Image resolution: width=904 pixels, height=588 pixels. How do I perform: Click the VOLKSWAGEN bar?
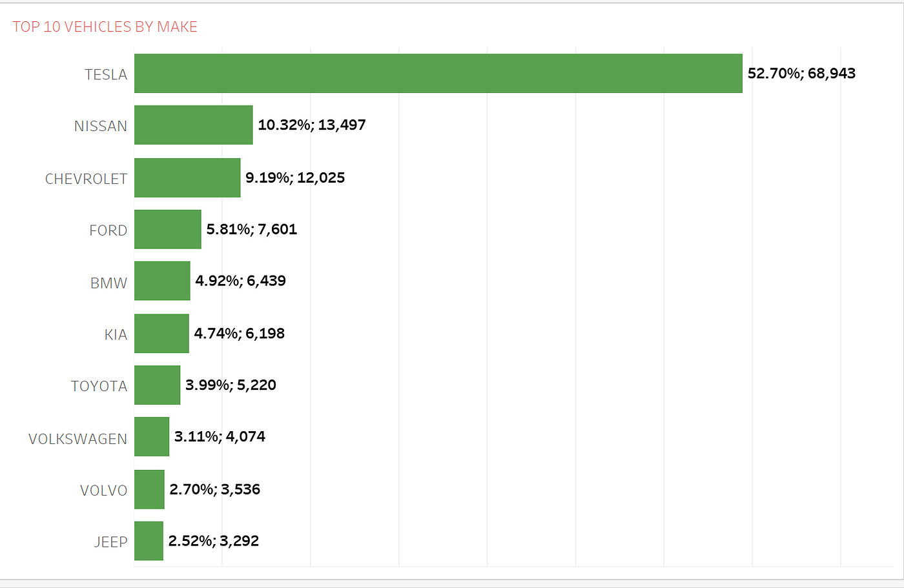152,437
